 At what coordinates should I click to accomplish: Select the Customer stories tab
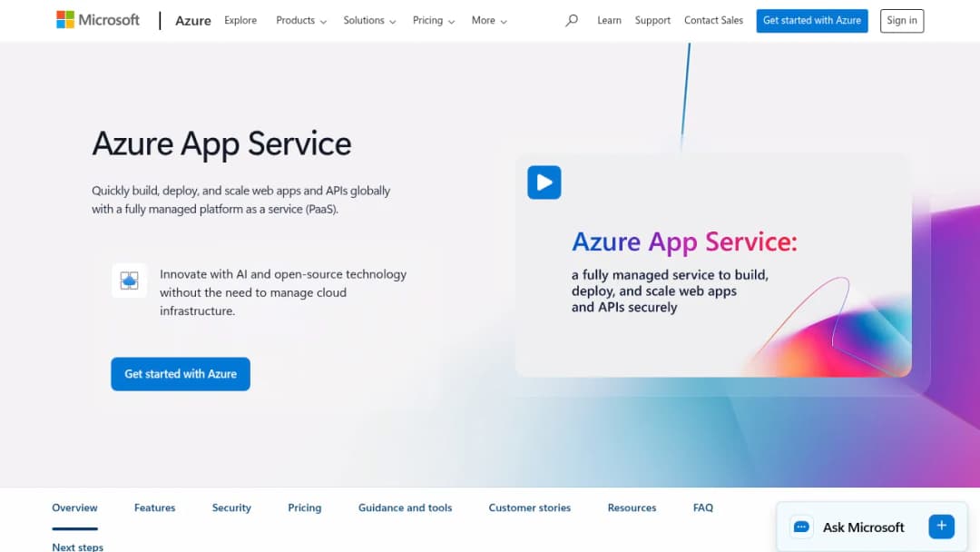[529, 508]
